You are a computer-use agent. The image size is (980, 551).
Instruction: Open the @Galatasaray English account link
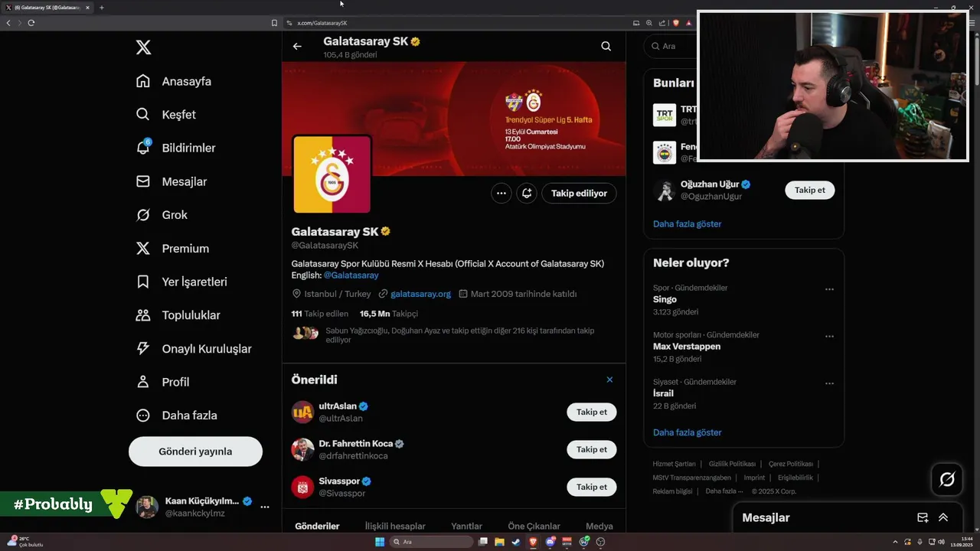point(351,275)
